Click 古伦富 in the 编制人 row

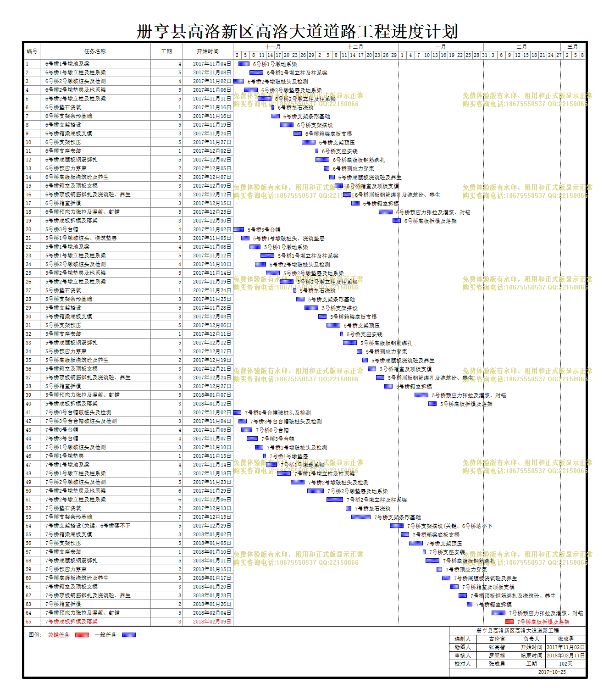pyautogui.click(x=497, y=639)
